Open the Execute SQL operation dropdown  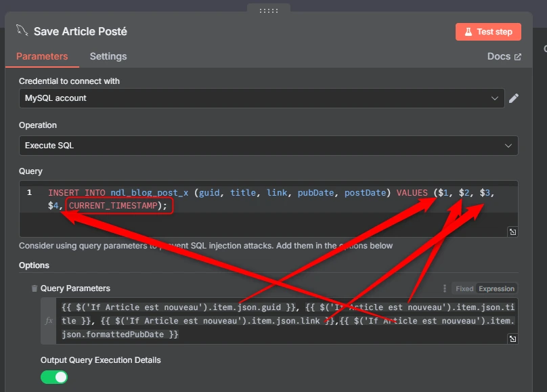point(268,146)
